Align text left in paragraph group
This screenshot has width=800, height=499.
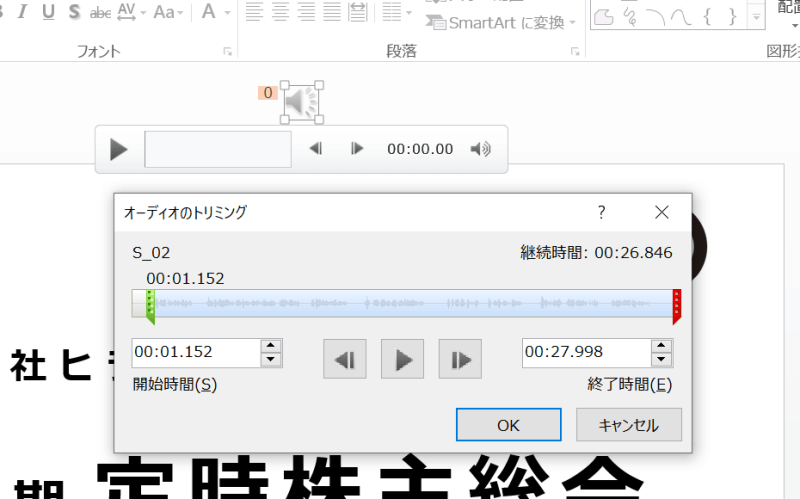click(254, 12)
